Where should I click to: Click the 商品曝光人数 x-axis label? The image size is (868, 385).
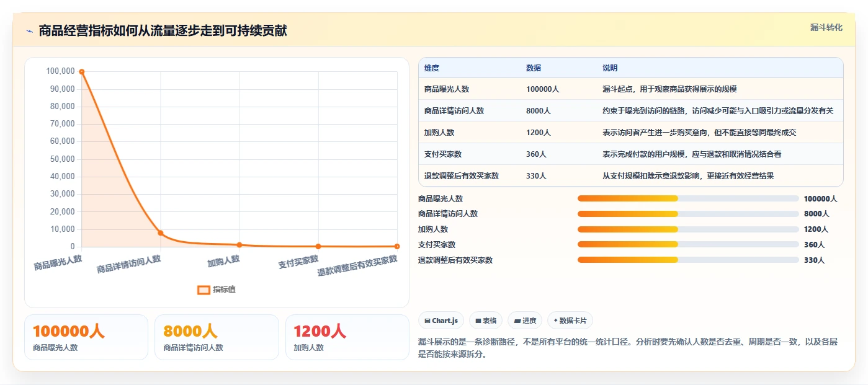tap(58, 263)
